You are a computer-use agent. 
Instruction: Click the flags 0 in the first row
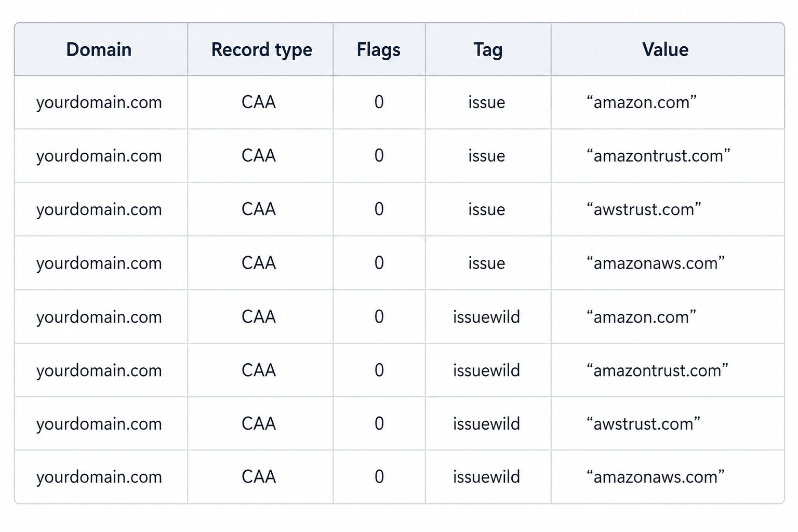[x=379, y=102]
